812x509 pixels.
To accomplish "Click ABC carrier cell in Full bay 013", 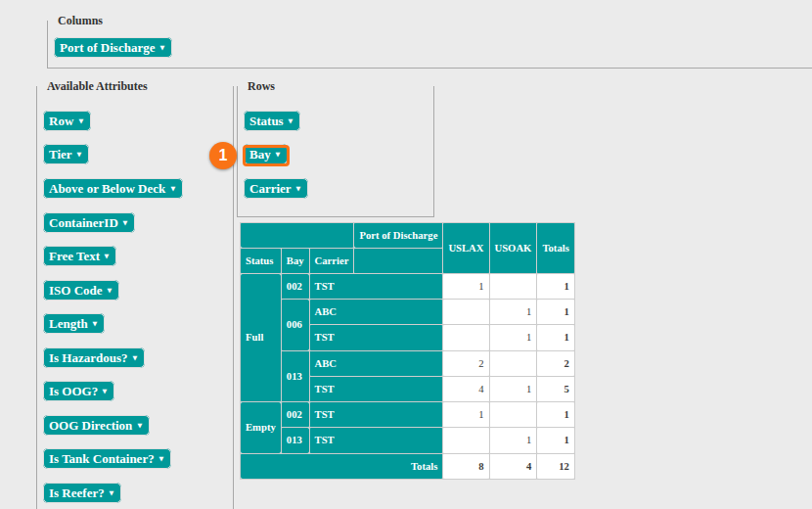I will (376, 364).
